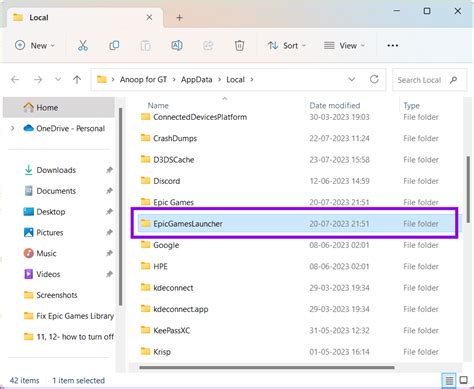Click the Discord folder icon

tap(145, 181)
